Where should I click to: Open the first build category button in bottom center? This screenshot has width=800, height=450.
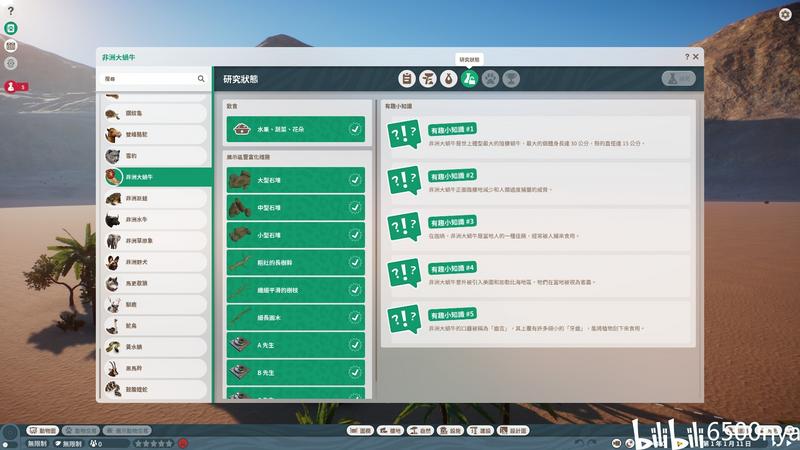click(360, 431)
